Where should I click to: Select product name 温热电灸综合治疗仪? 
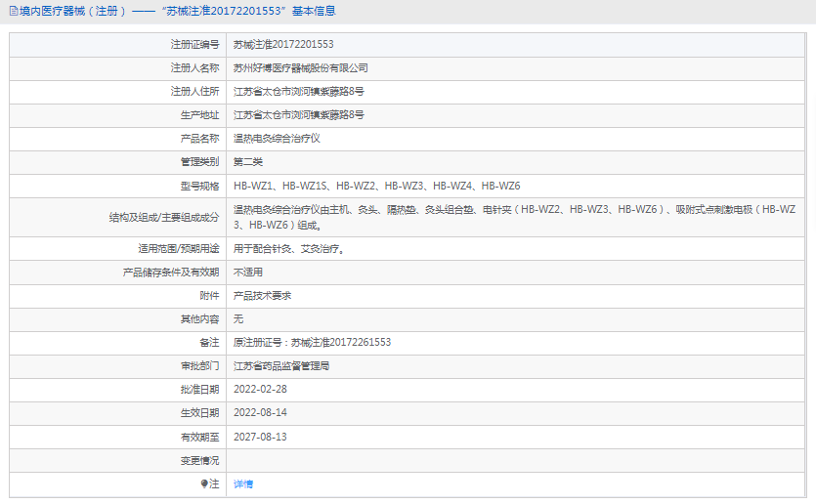point(277,139)
